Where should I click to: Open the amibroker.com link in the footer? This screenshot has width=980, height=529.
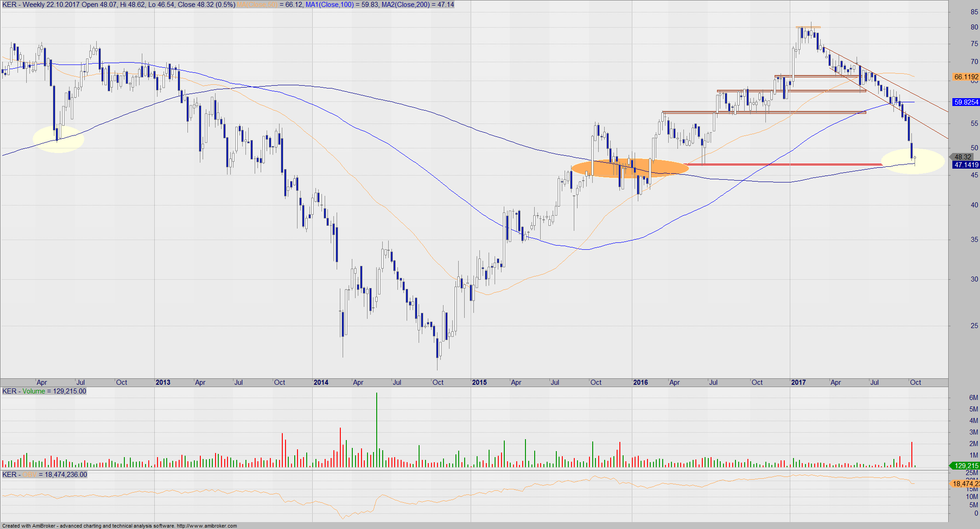click(x=207, y=526)
